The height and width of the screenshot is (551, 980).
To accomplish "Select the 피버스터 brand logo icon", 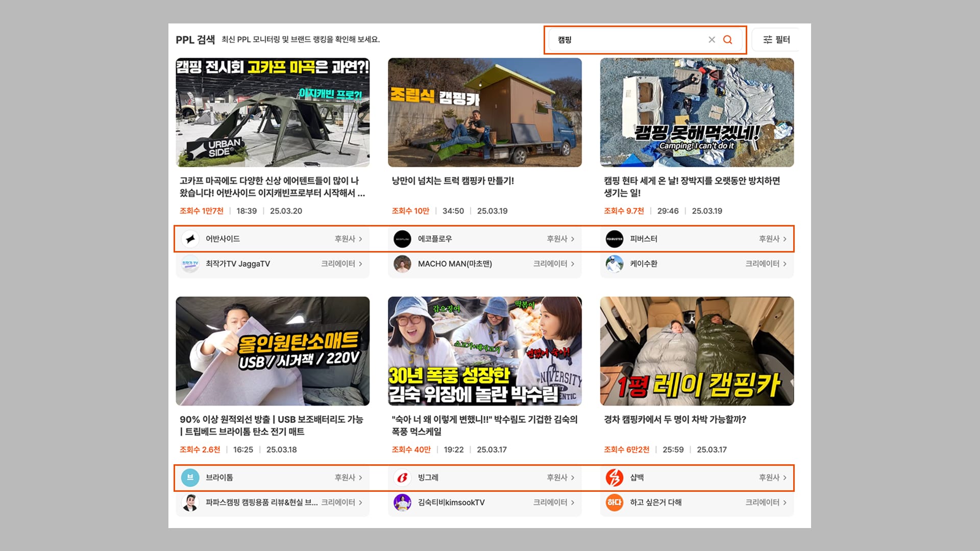I will tap(615, 239).
